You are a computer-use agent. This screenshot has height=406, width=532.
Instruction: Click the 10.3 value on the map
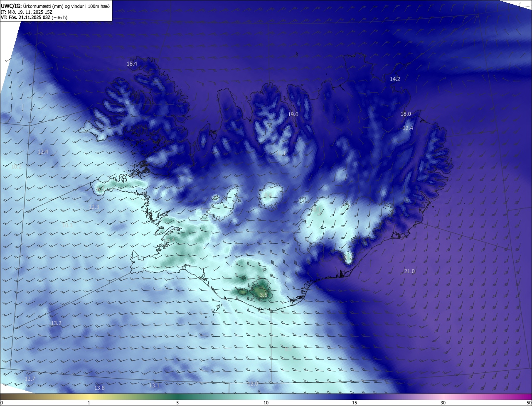[67, 225]
